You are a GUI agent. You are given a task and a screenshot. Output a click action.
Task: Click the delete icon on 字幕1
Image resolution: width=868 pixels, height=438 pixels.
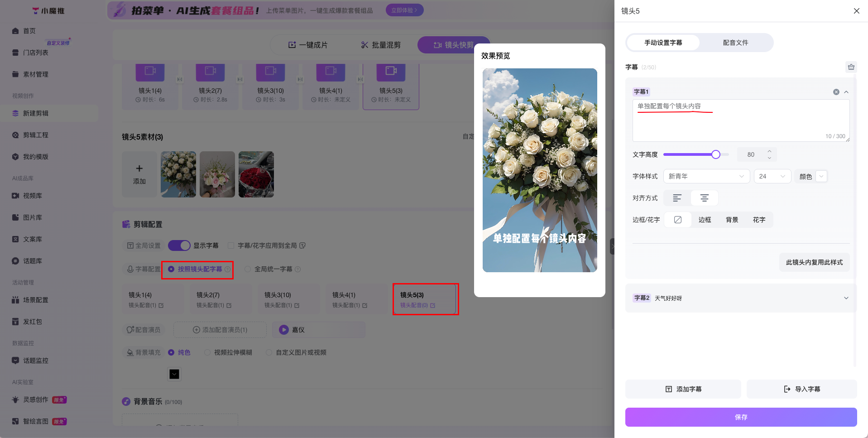tap(836, 91)
